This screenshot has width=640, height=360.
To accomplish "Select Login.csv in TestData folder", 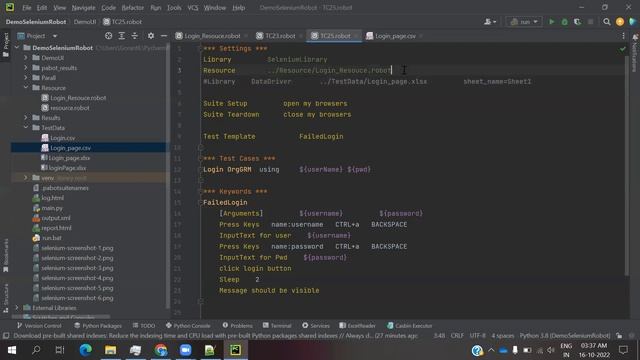I will click(62, 138).
